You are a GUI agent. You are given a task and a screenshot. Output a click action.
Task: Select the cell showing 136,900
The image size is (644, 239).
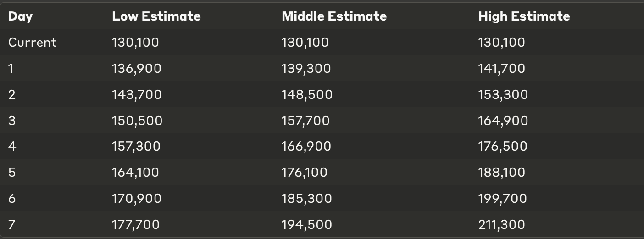coord(137,69)
